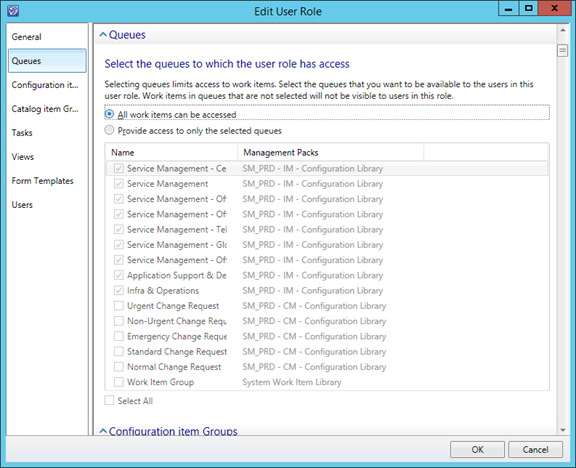Click the vertical scrollbar thumb
Screen dimensions: 576x468
click(562, 51)
